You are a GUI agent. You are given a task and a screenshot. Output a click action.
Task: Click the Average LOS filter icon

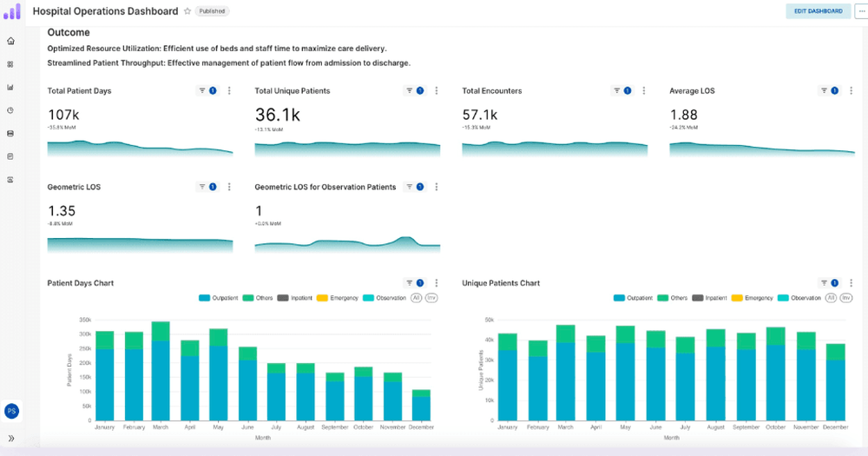(825, 90)
